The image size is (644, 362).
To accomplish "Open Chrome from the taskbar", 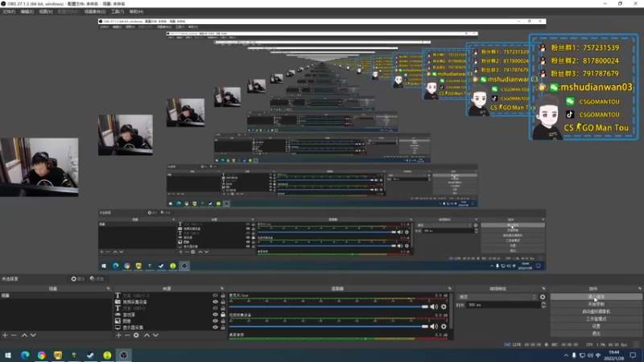I will click(x=42, y=355).
